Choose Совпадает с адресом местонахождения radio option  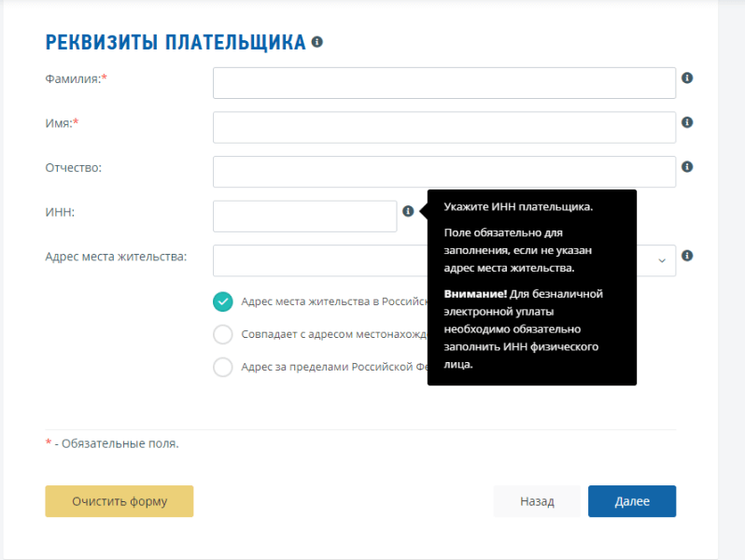(x=223, y=334)
